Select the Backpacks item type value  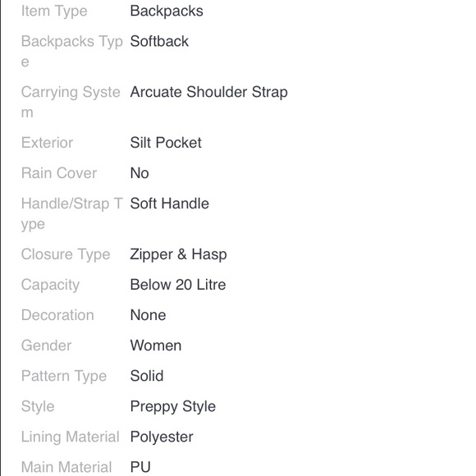(167, 11)
